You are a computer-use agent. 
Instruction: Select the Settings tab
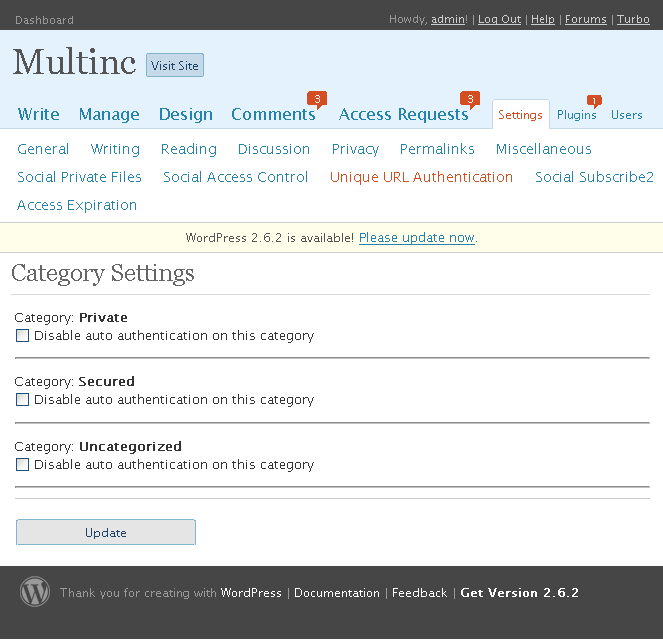(x=521, y=115)
